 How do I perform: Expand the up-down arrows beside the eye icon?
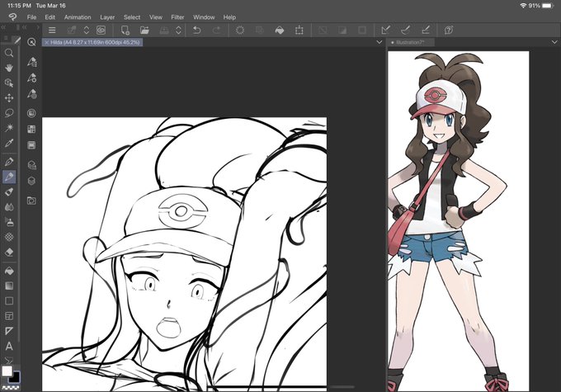coord(87,31)
